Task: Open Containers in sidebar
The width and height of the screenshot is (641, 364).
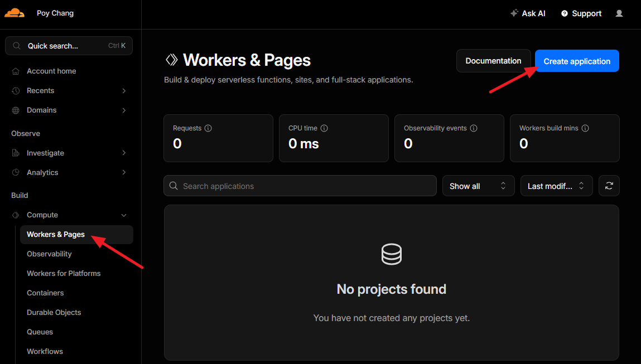Action: pyautogui.click(x=45, y=293)
